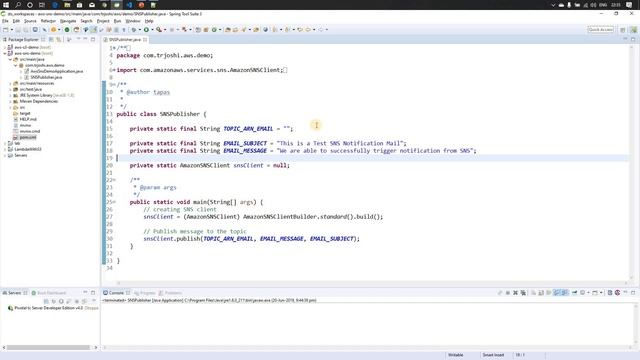Expand folded import statements on line 6
The width and height of the screenshot is (640, 360).
point(114,70)
